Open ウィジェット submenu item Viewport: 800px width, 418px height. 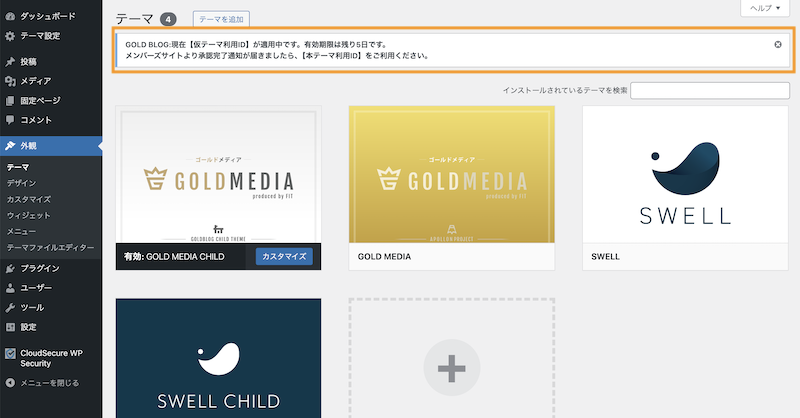pyautogui.click(x=29, y=215)
